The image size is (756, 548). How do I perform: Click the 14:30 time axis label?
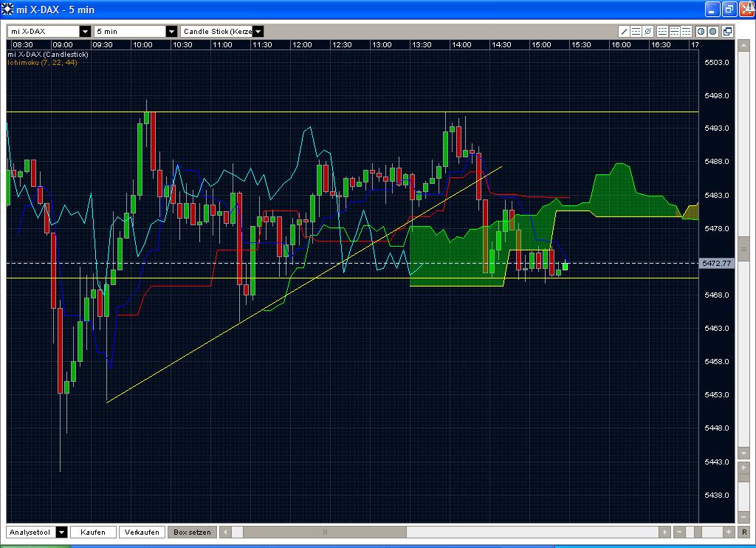(501, 45)
